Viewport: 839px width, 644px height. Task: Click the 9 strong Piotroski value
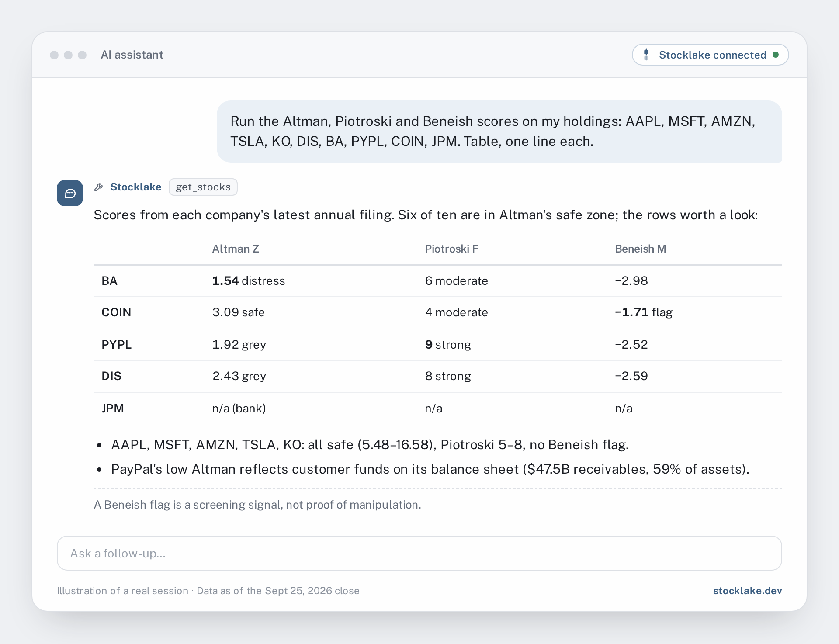coord(448,344)
